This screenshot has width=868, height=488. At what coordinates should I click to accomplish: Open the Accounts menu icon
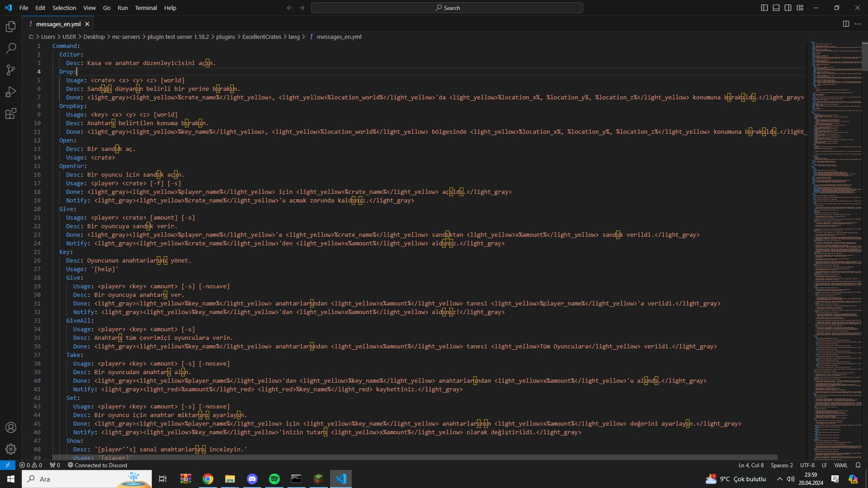coord(11,427)
